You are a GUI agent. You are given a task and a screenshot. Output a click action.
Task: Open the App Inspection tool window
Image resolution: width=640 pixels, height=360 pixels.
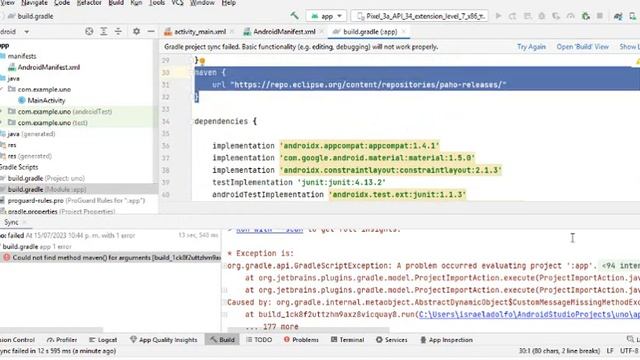pyautogui.click(x=446, y=340)
